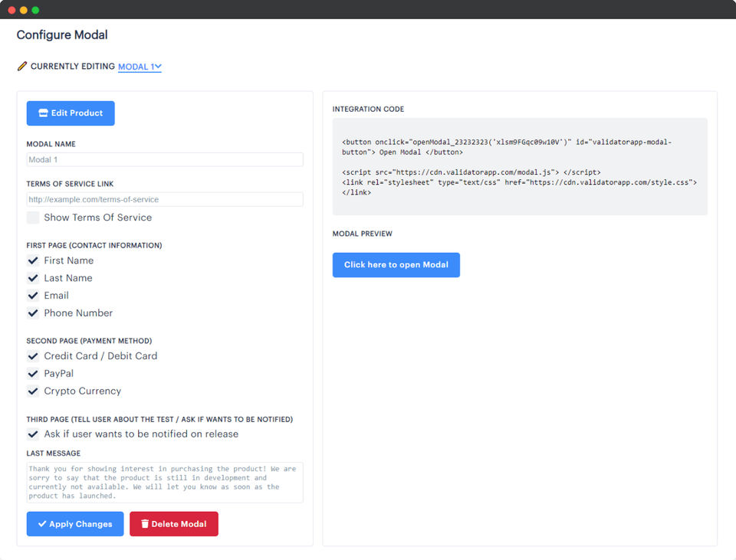736x560 pixels.
Task: Disable Credit Card / Debit Card option
Action: 33,356
